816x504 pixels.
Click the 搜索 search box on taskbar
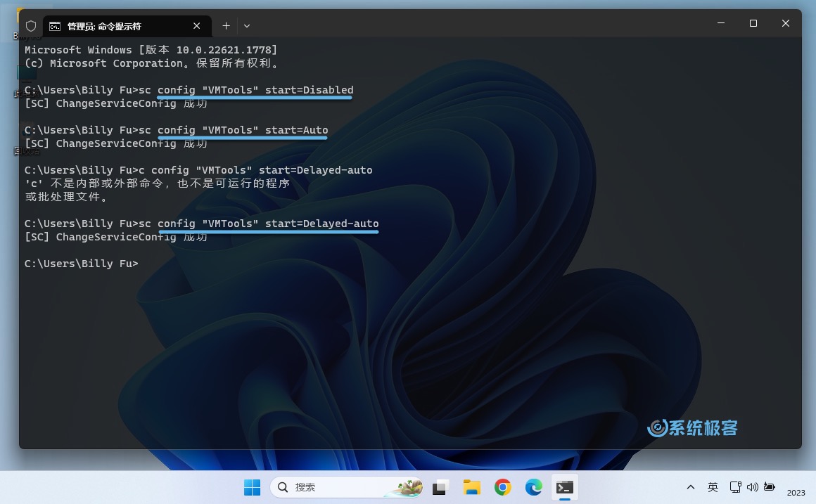click(347, 487)
